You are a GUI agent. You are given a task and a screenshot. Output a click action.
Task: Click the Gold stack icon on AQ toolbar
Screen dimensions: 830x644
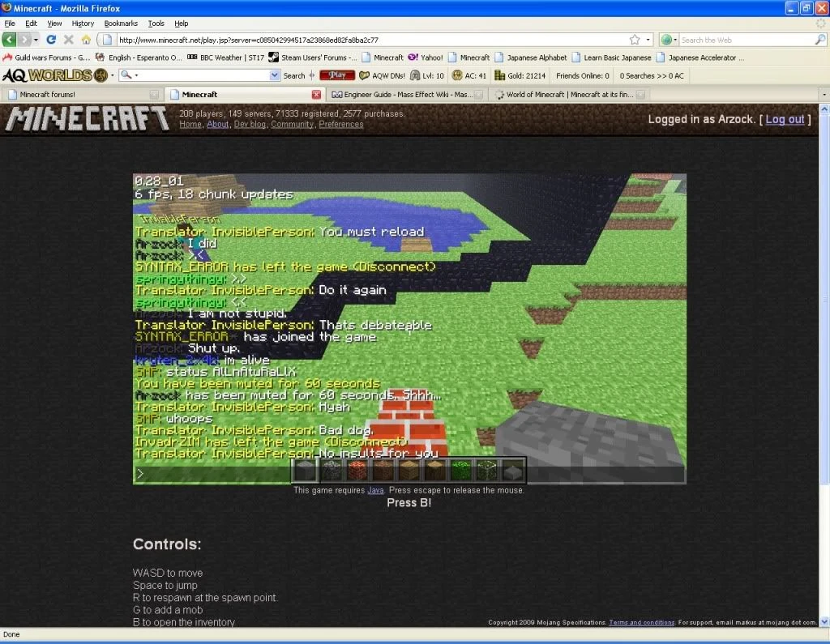coord(499,75)
